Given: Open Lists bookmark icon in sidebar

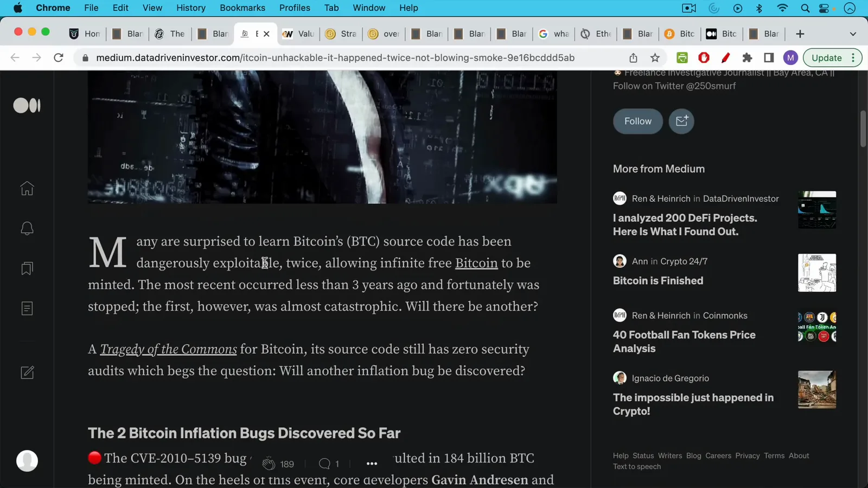Looking at the screenshot, I should 27,268.
